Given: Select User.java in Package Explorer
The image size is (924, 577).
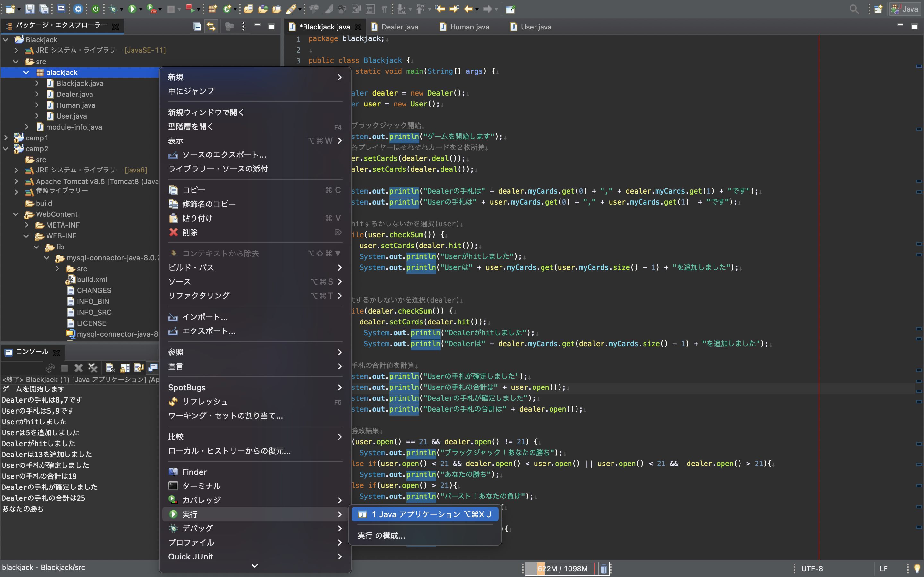Looking at the screenshot, I should [72, 116].
